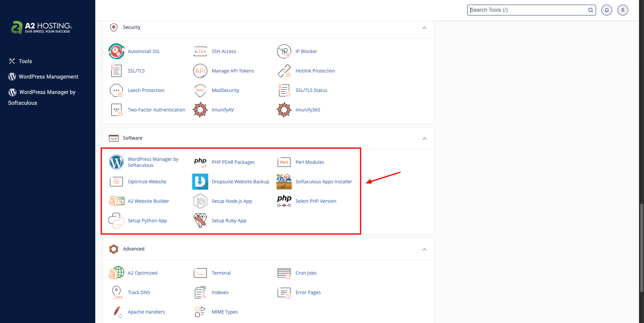
Task: Open the Setup Python App icon
Action: (116, 221)
